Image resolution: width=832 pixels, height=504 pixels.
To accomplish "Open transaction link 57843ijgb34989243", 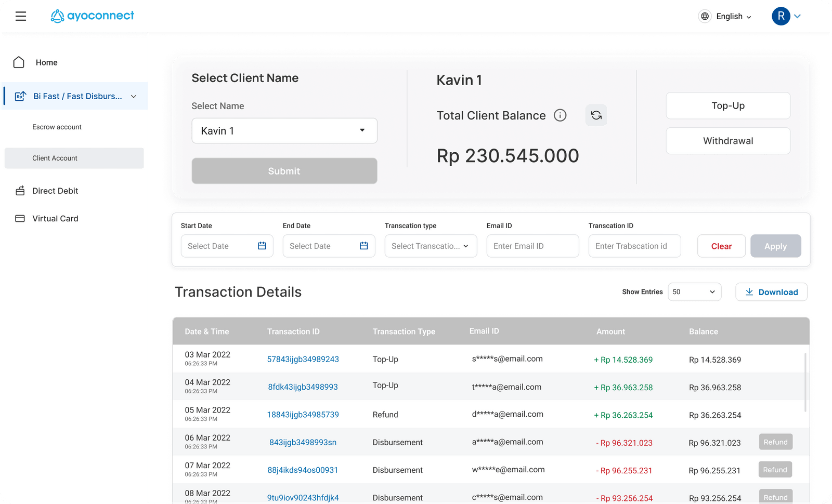I will tap(303, 359).
